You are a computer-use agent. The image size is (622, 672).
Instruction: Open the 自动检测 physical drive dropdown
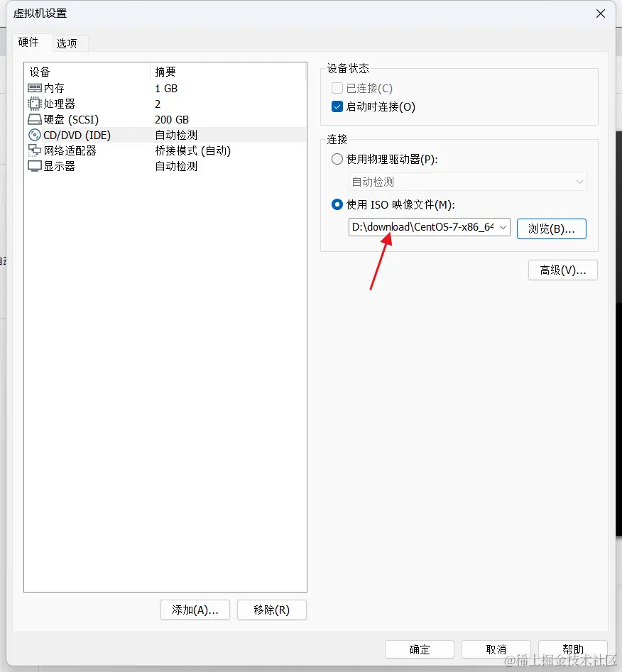point(468,182)
